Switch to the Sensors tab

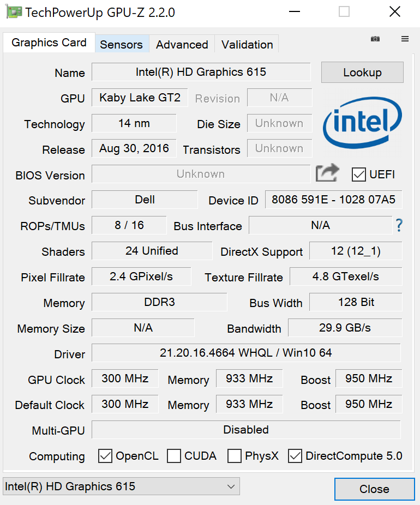click(x=121, y=45)
